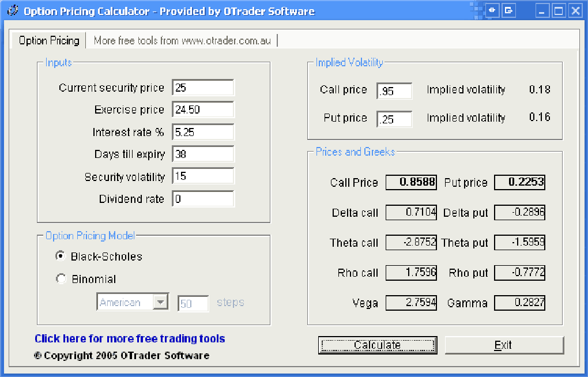The width and height of the screenshot is (588, 377).
Task: Switch to the Option Pricing tab
Action: pyautogui.click(x=49, y=40)
